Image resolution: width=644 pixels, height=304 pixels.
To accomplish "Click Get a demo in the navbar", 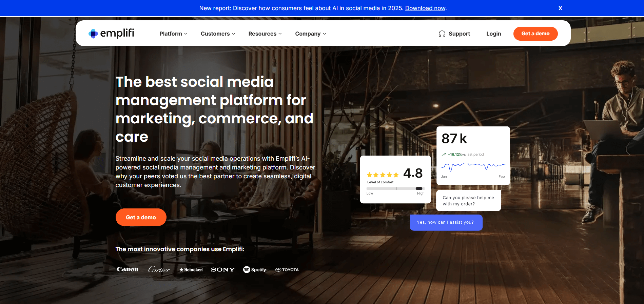I will [x=535, y=34].
